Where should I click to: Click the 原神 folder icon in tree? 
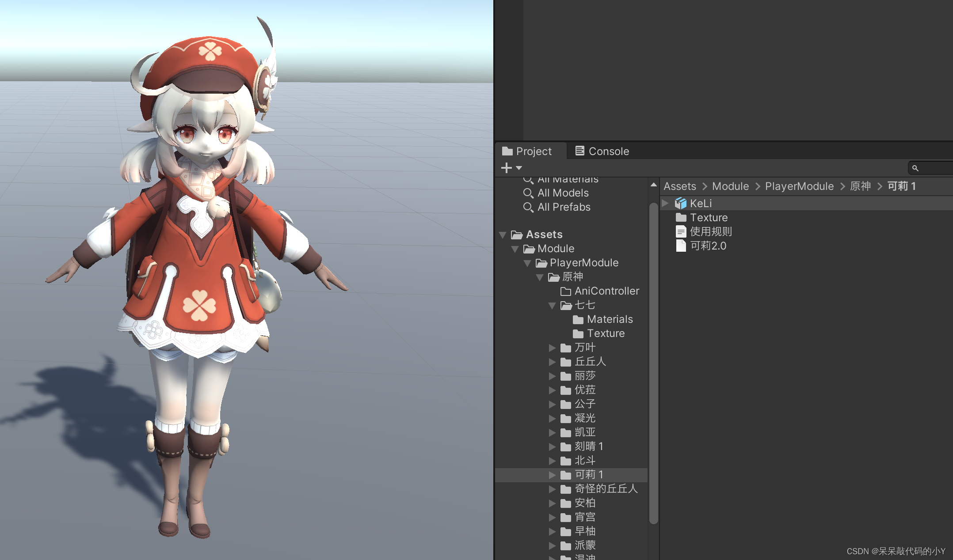(x=554, y=277)
